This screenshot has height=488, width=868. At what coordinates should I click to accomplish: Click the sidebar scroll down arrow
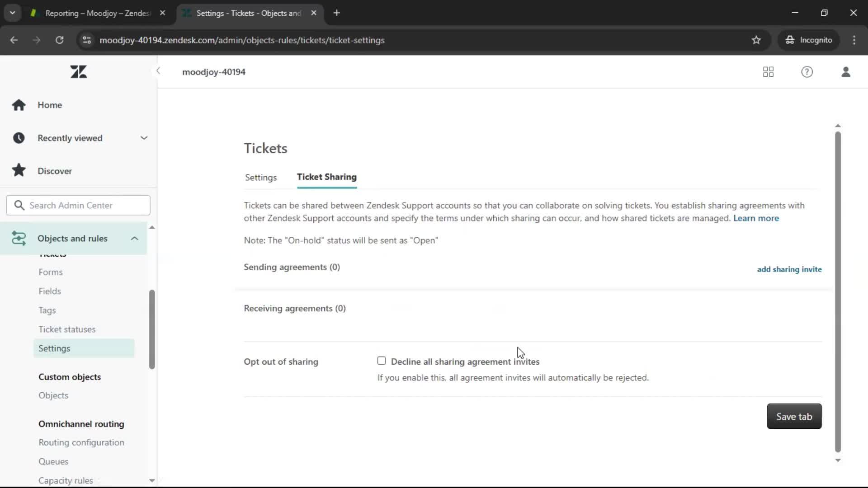(x=152, y=480)
